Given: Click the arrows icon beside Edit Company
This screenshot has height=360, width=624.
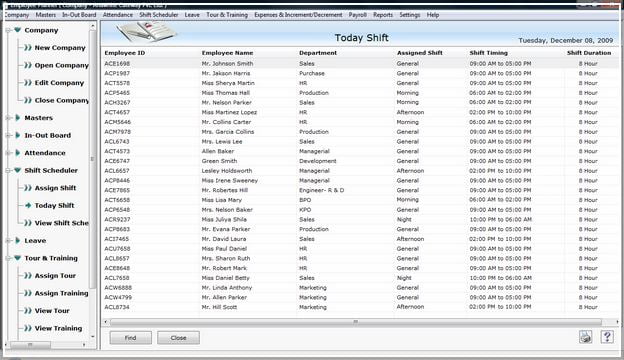Looking at the screenshot, I should 28,83.
